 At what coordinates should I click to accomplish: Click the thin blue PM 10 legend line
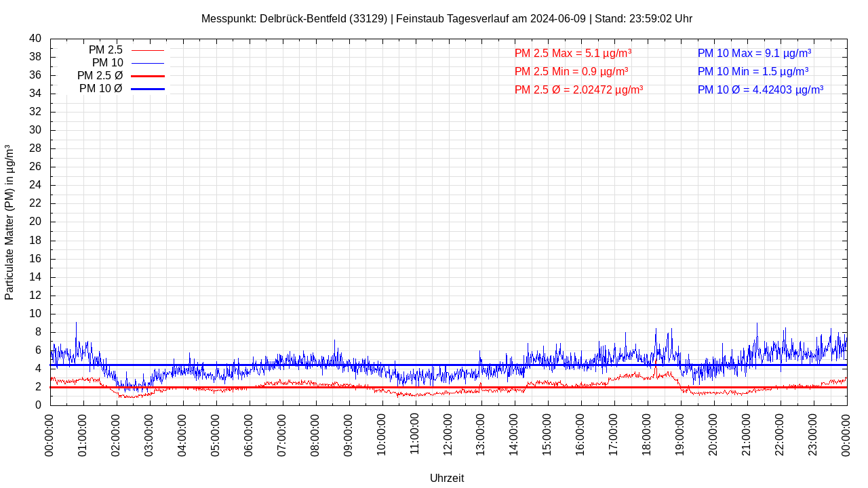148,63
